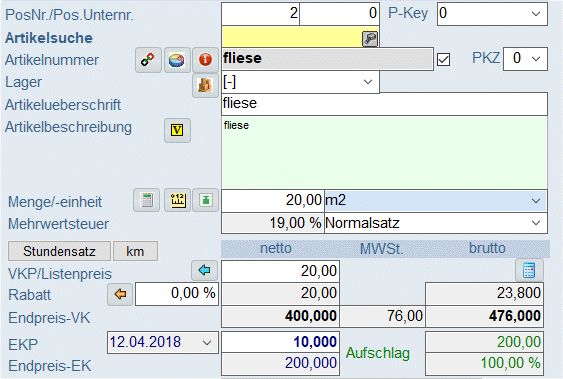Click the Pos.Unternr. field containing 0

339,14
